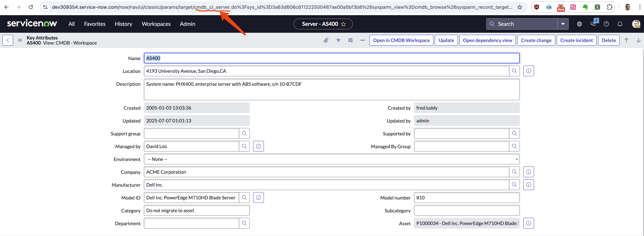Click the Manufacturer info preview icon

coord(528,185)
